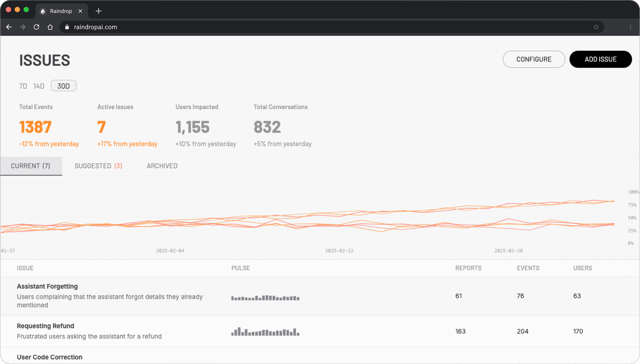
Task: Open browser three-dot menu
Action: tap(630, 27)
